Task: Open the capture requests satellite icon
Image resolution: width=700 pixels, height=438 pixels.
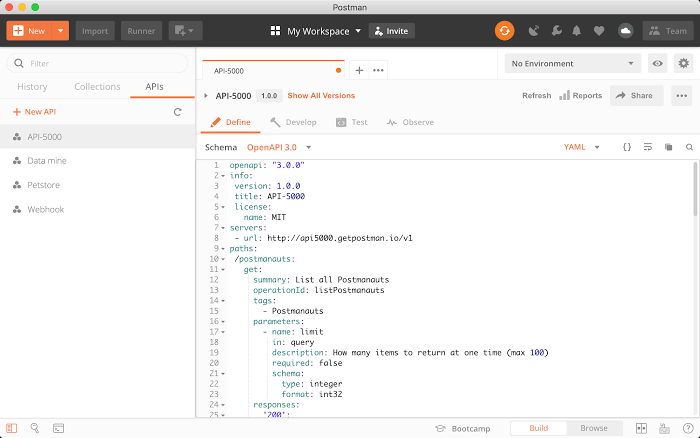Action: click(x=533, y=31)
